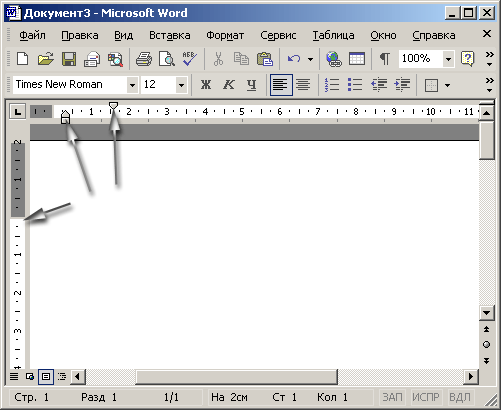Undo the last action arrow icon
The height and width of the screenshot is (410, 501).
click(x=294, y=59)
